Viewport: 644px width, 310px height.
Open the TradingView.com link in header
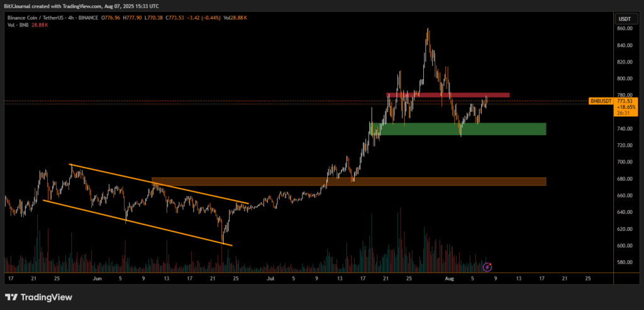point(84,5)
